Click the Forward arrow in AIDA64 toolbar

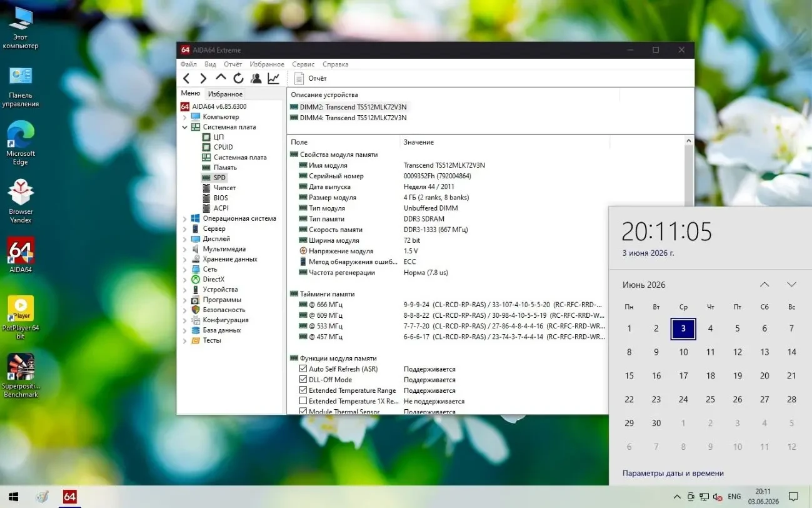tap(203, 78)
